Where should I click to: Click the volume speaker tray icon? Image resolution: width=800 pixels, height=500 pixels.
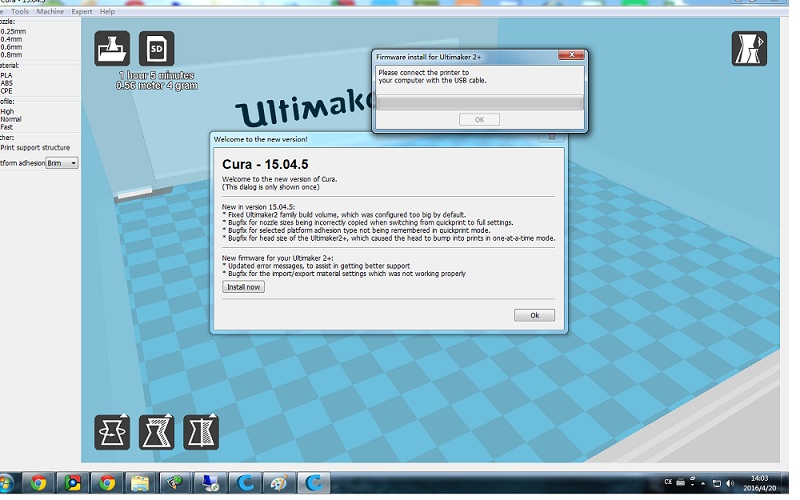pyautogui.click(x=730, y=483)
